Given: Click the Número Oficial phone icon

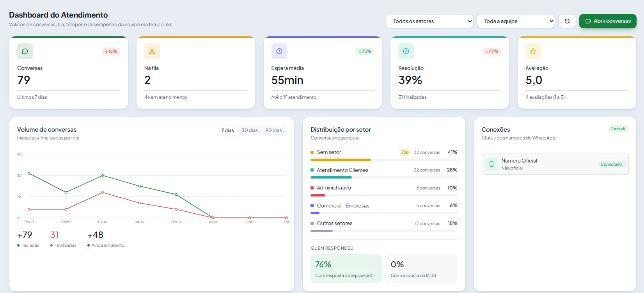Looking at the screenshot, I should tap(491, 164).
